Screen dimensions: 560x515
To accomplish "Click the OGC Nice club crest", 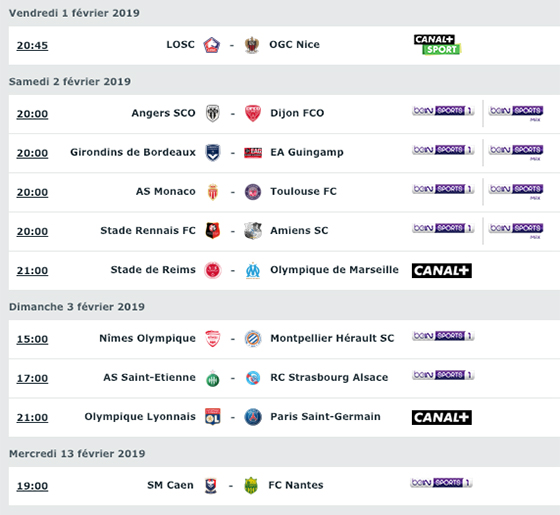I will (x=252, y=45).
